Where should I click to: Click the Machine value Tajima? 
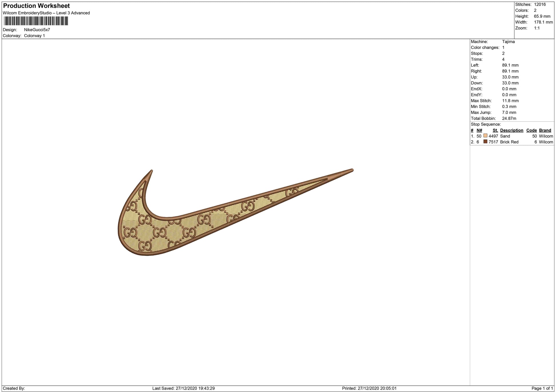coord(508,42)
